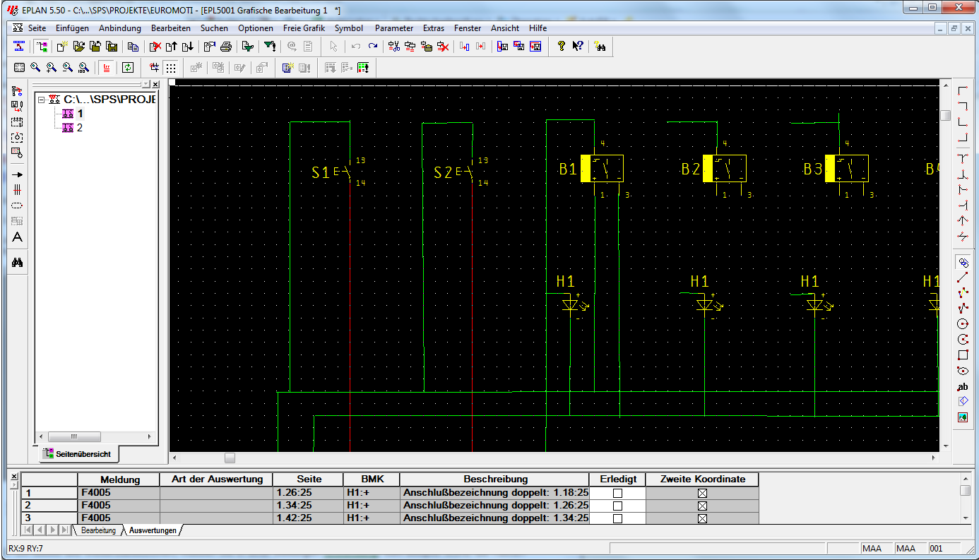
Task: Click the BMK column header
Action: pyautogui.click(x=372, y=479)
